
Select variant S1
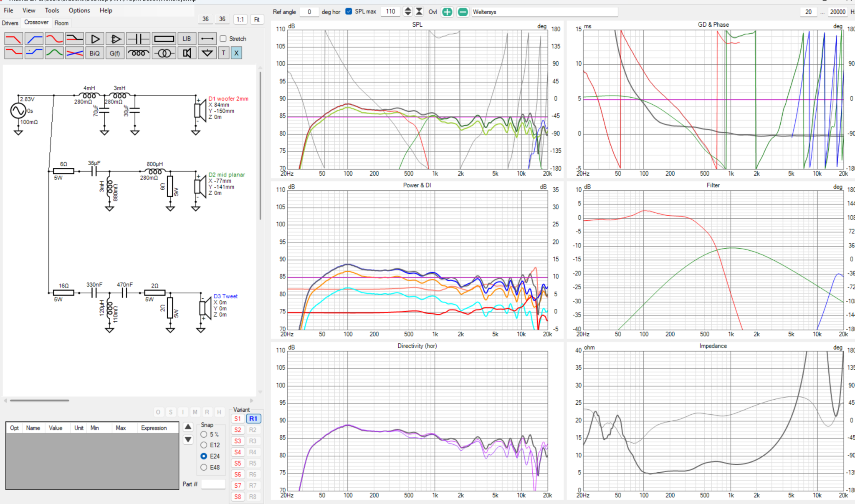coord(238,418)
